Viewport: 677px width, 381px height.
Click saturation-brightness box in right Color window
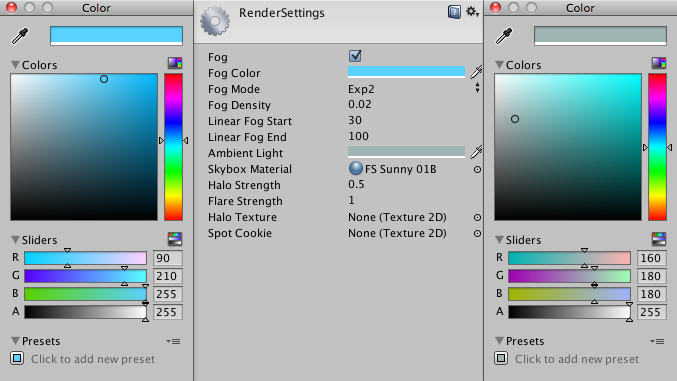[568, 147]
